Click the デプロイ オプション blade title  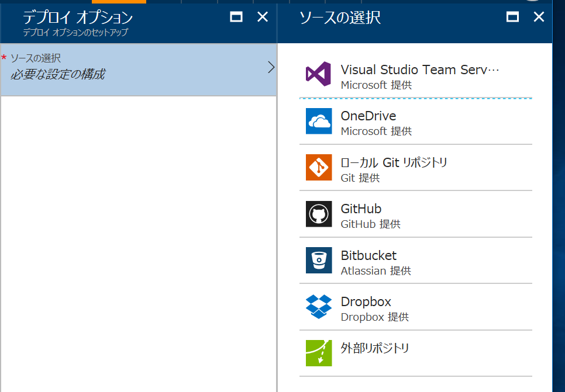pos(78,18)
